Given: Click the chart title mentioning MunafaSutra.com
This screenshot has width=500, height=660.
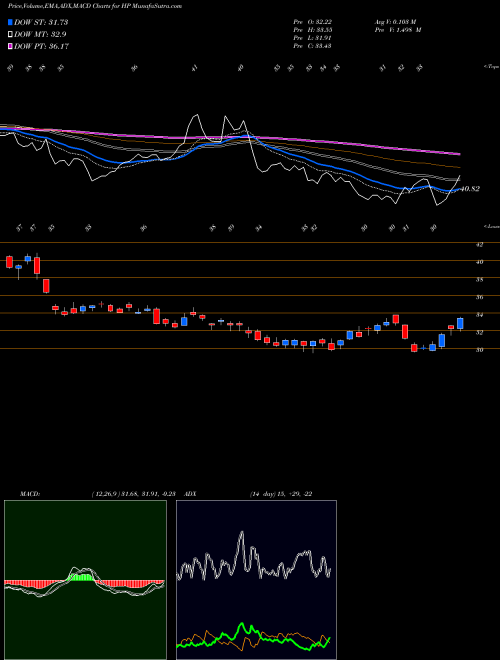Looking at the screenshot, I should click(95, 6).
